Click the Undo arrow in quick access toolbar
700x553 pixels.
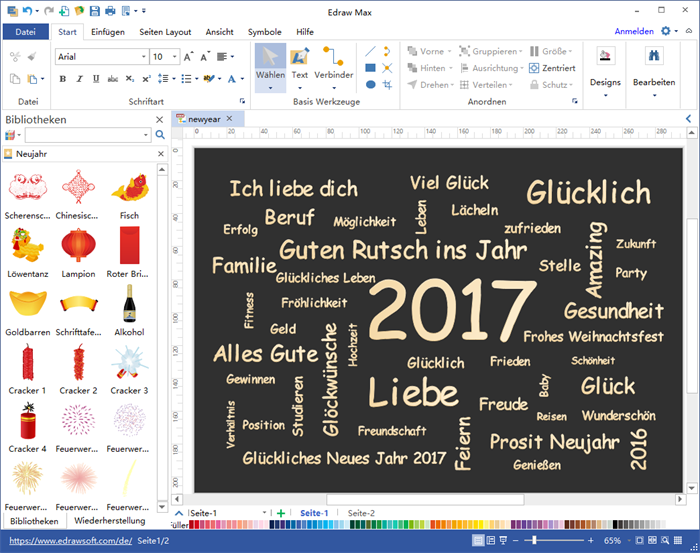click(27, 11)
